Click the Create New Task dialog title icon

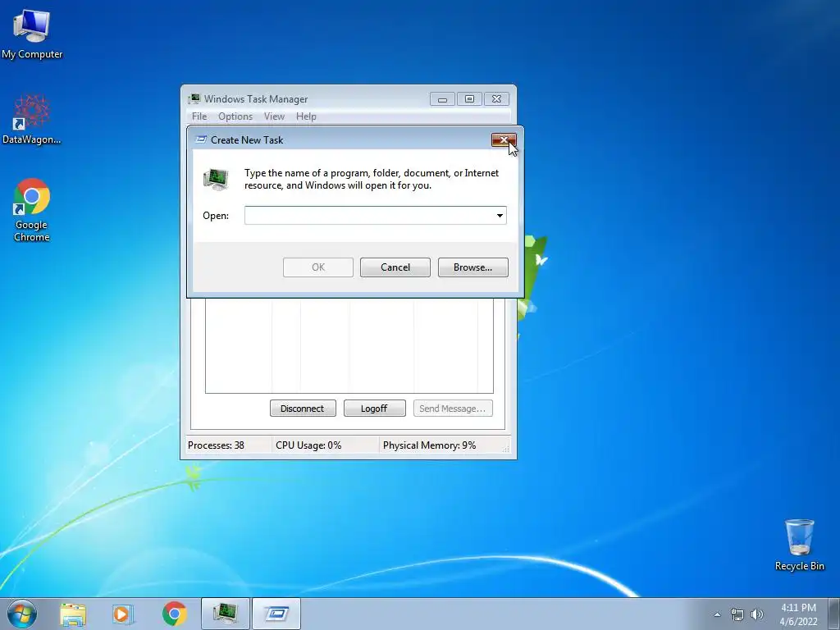pos(201,139)
